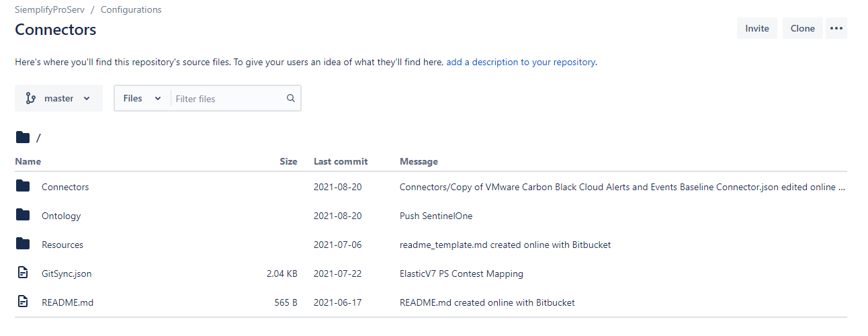
Task: Go to Configurations breadcrumb link
Action: point(131,10)
